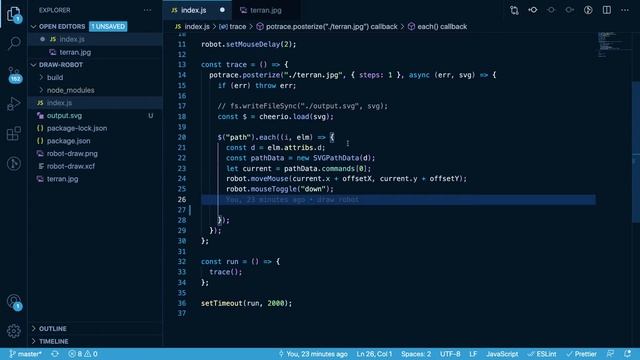Open package.json file

point(96,141)
